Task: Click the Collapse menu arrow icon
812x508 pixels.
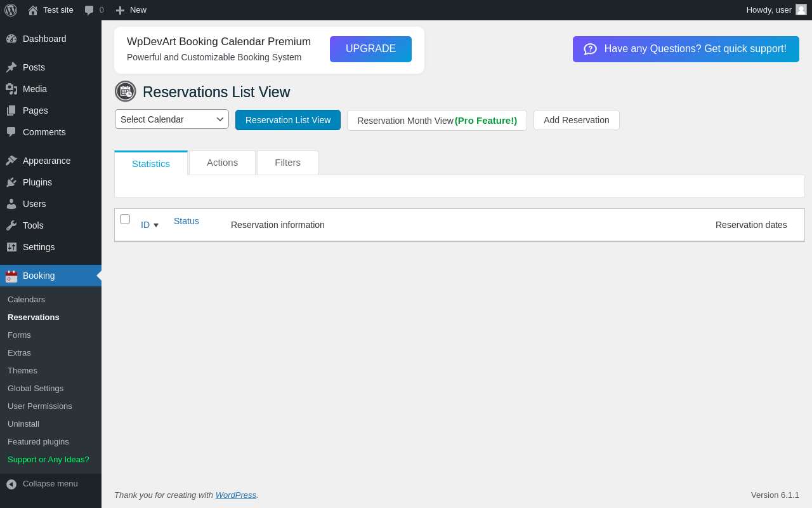Action: [11, 484]
